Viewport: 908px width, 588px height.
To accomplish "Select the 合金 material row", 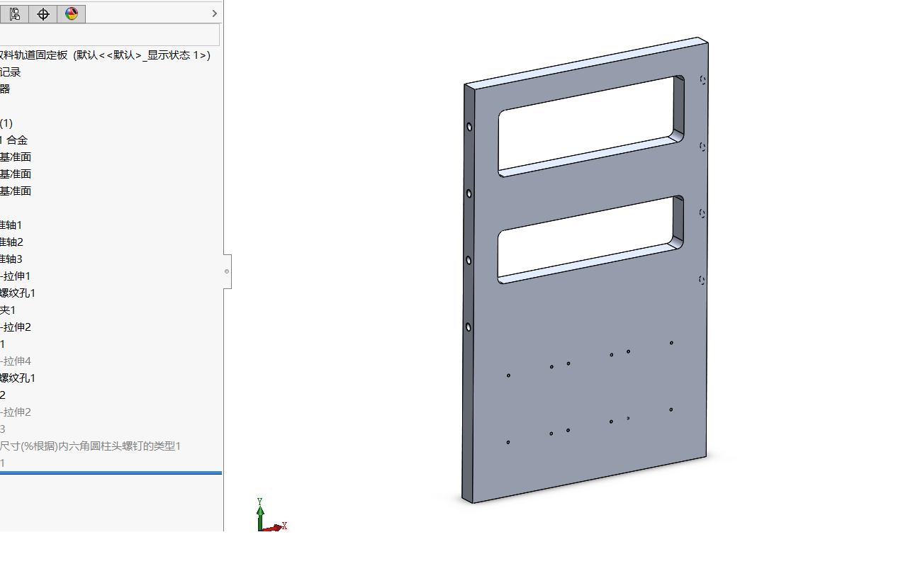I will coord(14,140).
